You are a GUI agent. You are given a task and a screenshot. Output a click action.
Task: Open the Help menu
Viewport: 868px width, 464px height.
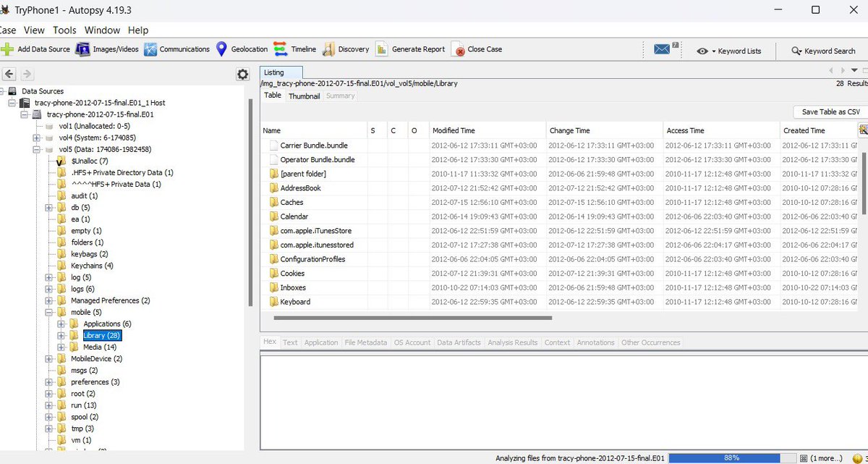(138, 30)
